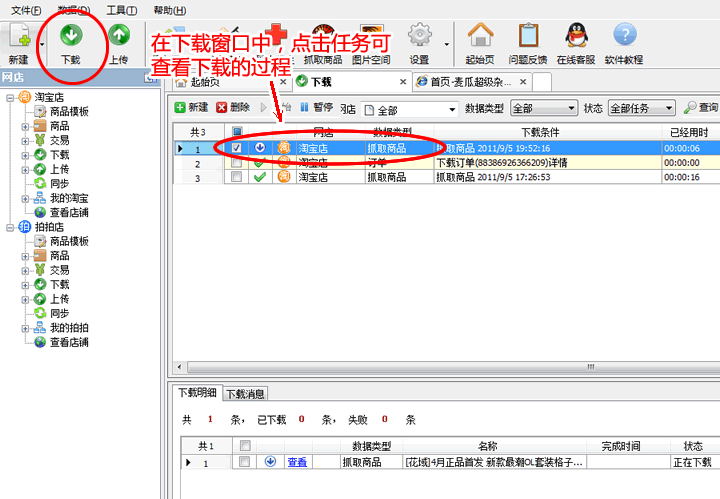
Task: Open the 工具(T) menu
Action: click(122, 10)
